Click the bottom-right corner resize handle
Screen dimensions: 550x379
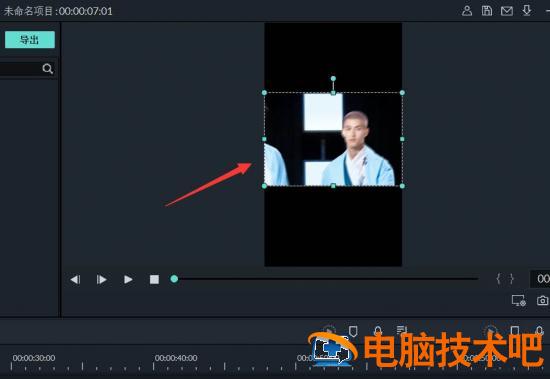click(x=402, y=186)
